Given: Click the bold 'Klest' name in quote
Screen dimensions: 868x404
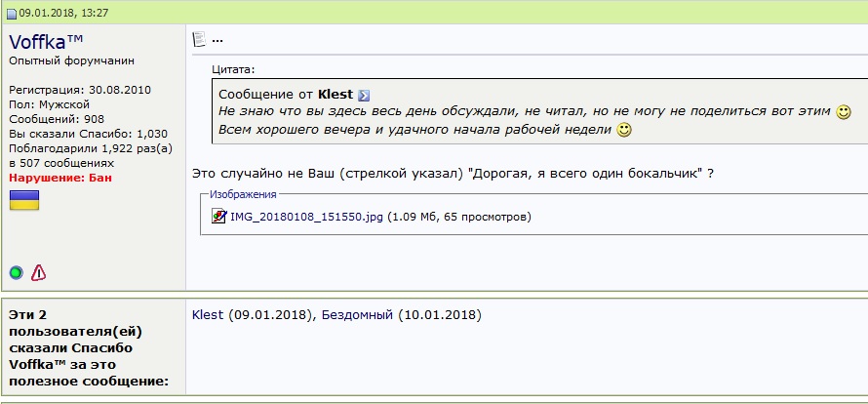Looking at the screenshot, I should 335,95.
